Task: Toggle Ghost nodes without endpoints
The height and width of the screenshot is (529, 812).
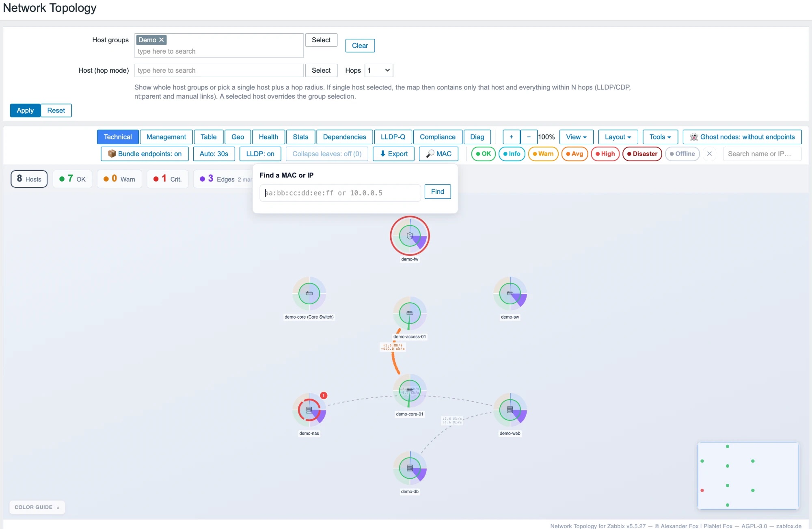Action: point(742,137)
